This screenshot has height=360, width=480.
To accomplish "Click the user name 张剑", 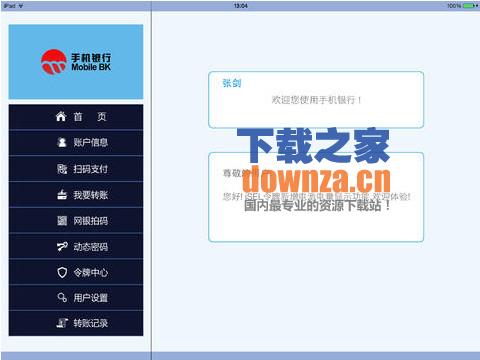I will pos(232,83).
